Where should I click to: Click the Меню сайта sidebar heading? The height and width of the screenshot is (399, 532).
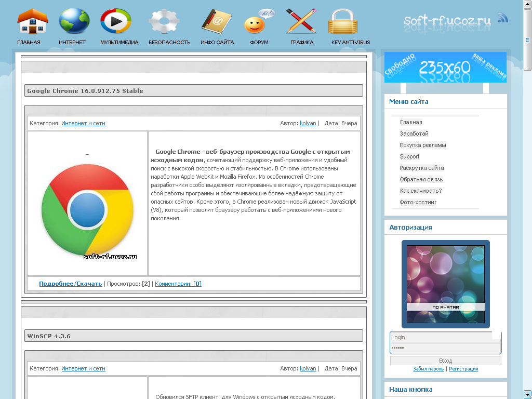click(408, 101)
